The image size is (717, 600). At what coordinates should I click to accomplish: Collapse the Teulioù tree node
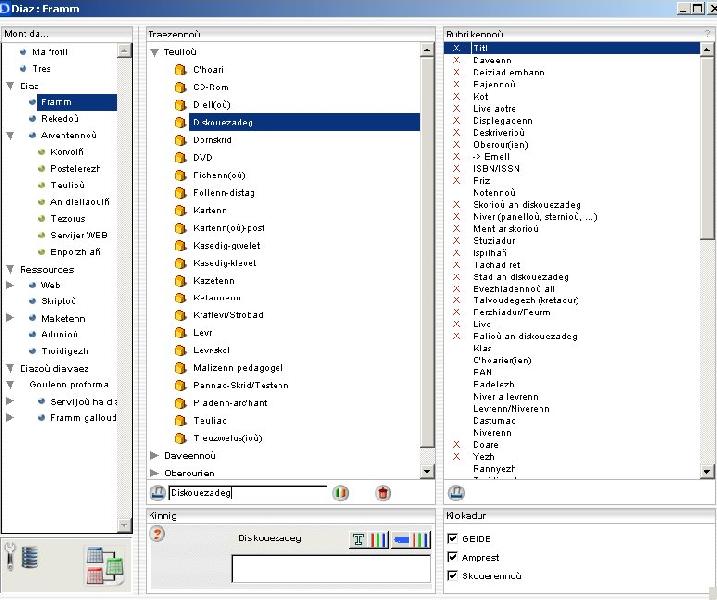[x=154, y=52]
